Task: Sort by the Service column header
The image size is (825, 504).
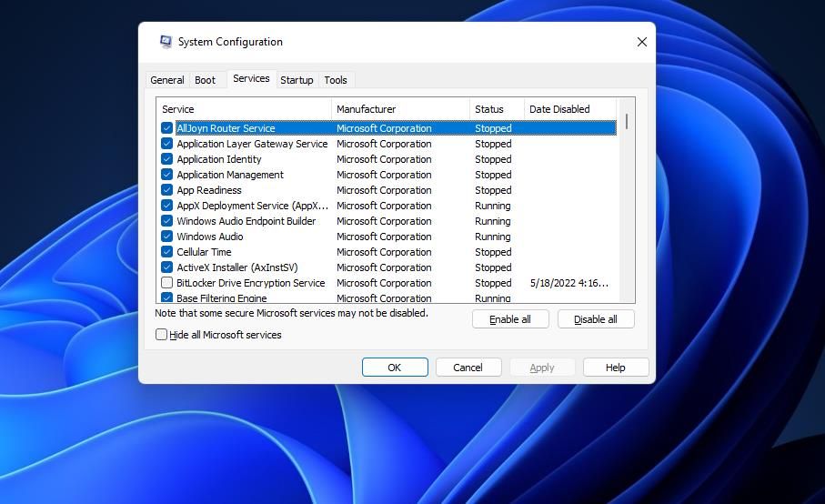Action: coord(244,109)
